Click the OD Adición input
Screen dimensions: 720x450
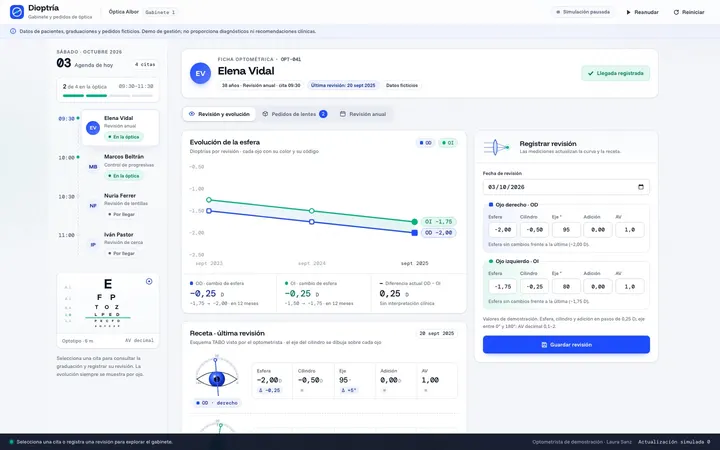[x=598, y=230]
